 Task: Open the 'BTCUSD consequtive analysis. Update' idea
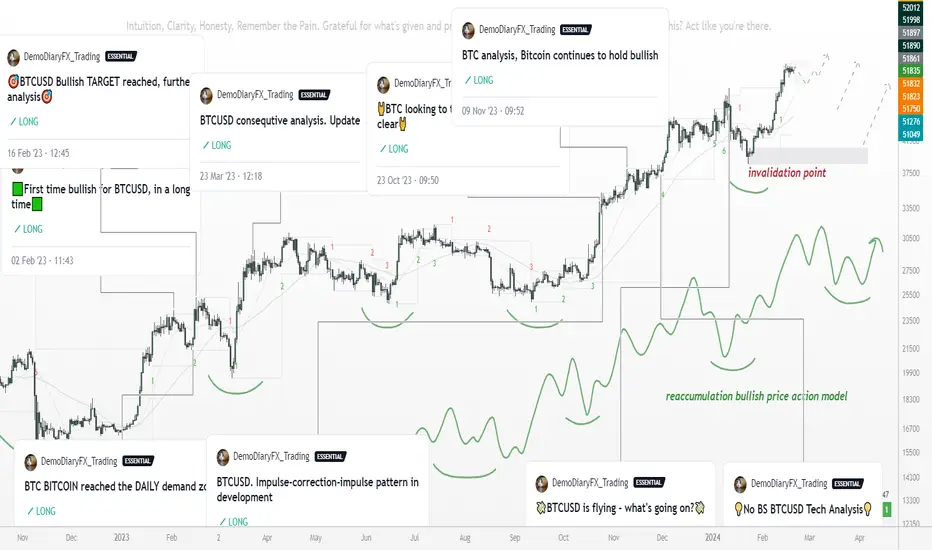click(280, 121)
